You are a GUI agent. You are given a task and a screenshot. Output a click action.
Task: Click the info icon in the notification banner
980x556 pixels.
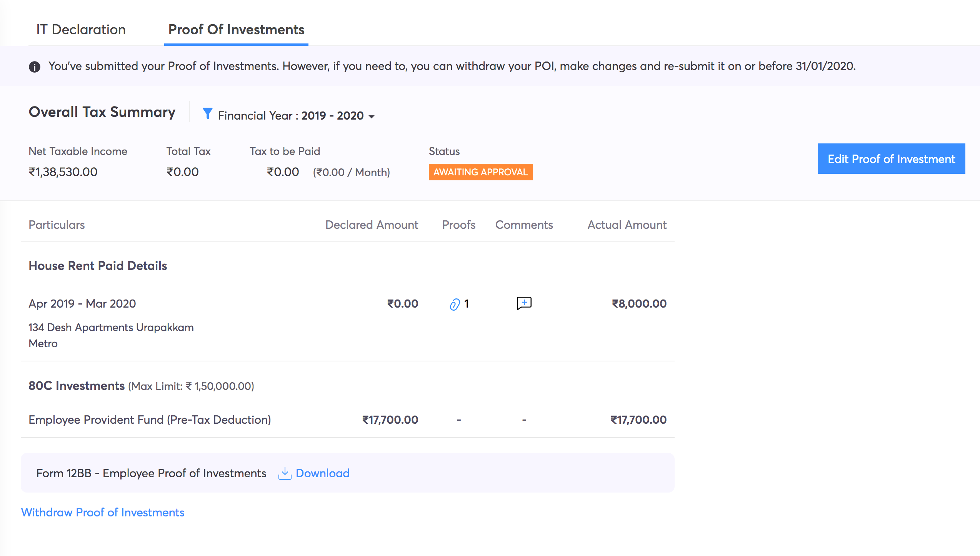pos(35,66)
